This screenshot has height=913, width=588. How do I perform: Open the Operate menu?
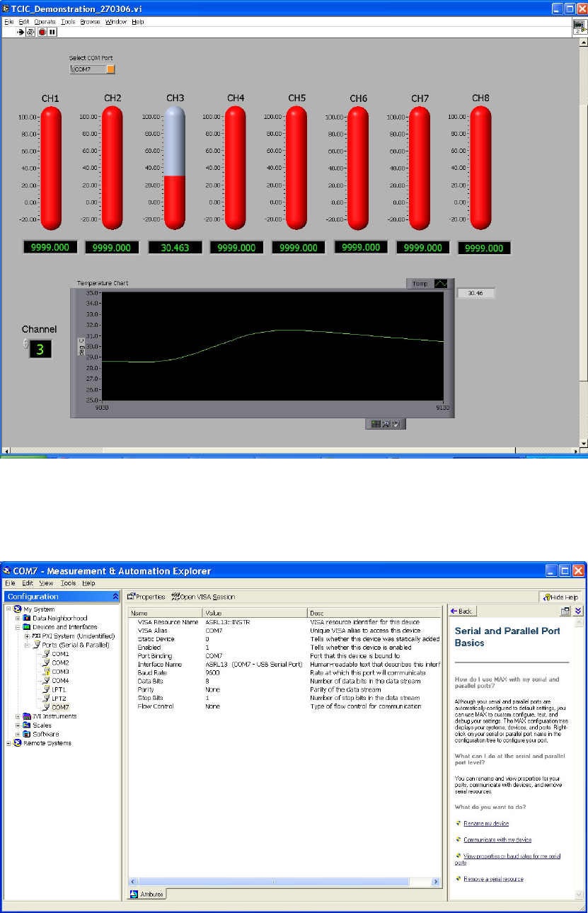(45, 22)
